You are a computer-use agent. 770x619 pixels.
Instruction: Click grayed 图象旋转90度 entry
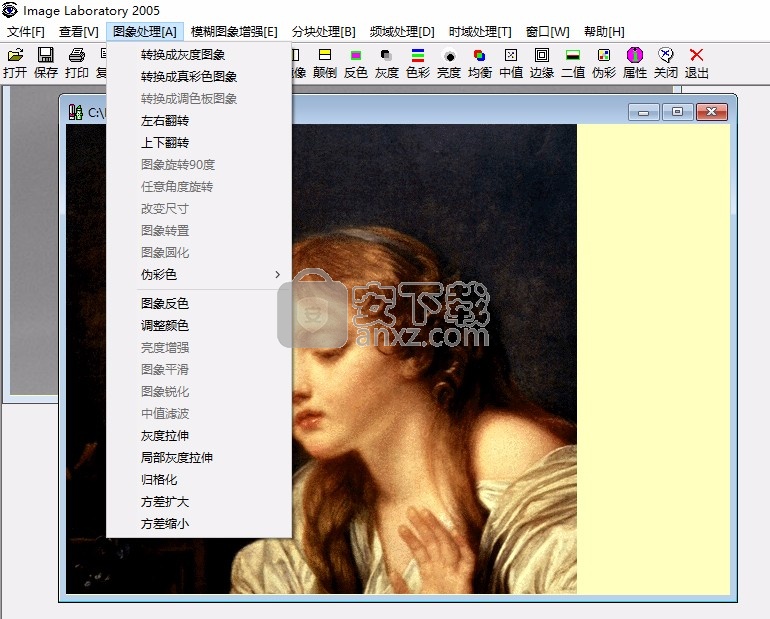pyautogui.click(x=199, y=164)
